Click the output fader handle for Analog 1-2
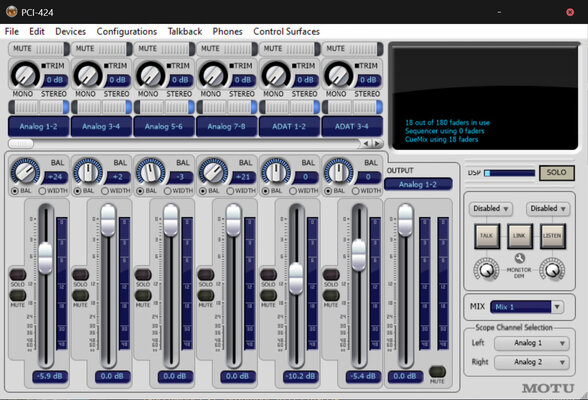588x400 pixels. pos(405,221)
